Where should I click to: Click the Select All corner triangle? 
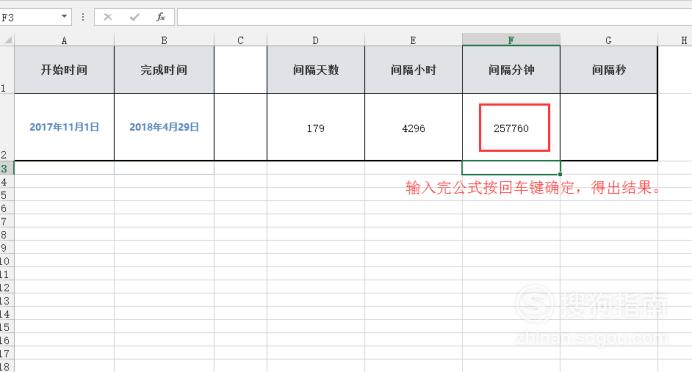click(x=8, y=40)
